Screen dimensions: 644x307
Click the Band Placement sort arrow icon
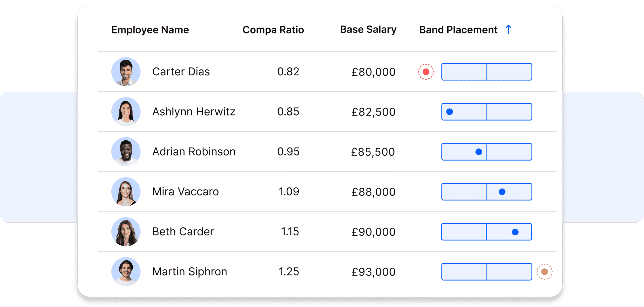509,29
